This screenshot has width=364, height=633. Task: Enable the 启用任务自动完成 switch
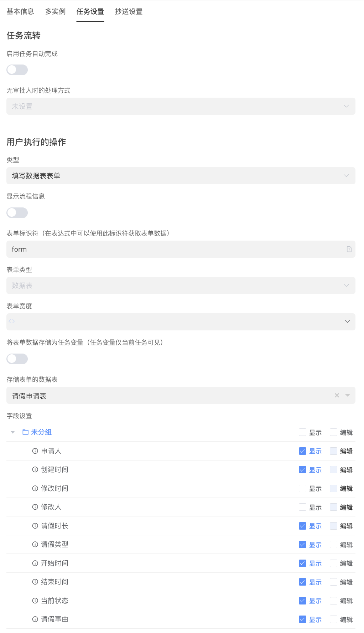[17, 70]
